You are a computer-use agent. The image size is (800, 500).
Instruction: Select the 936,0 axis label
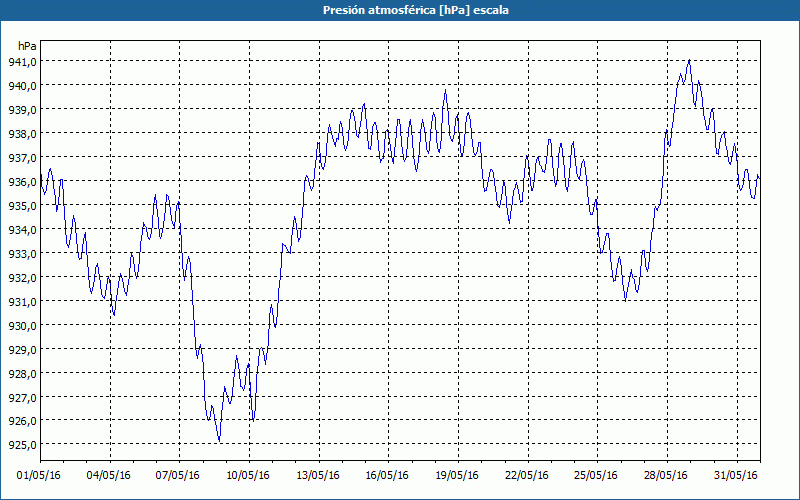pyautogui.click(x=22, y=182)
